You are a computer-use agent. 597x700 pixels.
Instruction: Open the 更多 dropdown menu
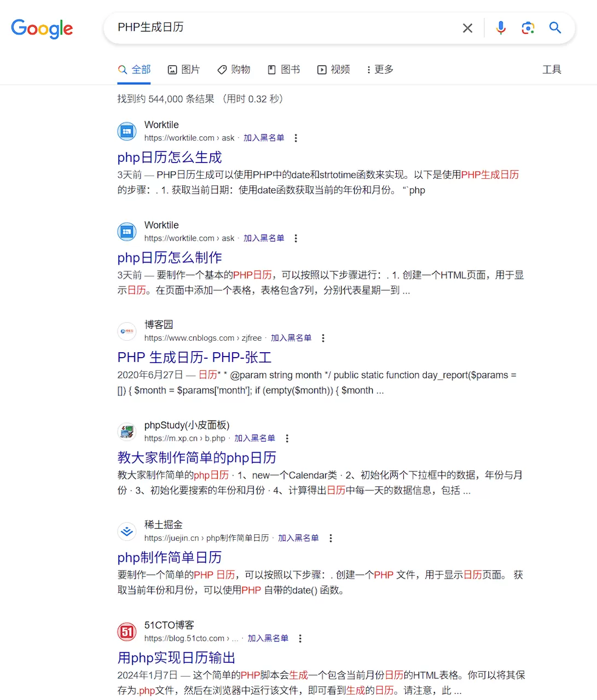(380, 69)
